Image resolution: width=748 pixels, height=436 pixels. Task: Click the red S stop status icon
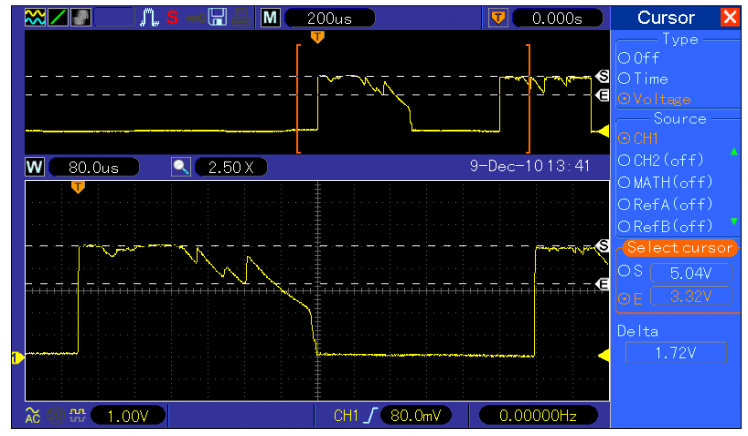172,17
